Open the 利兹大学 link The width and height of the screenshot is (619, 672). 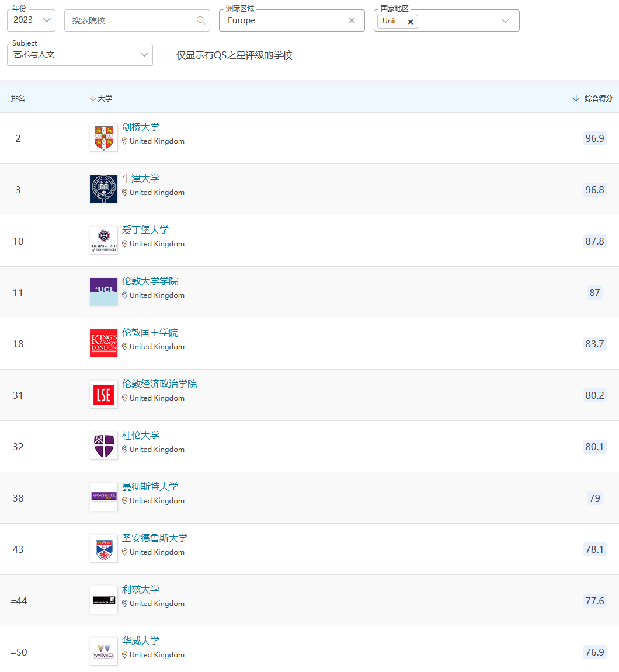click(141, 590)
